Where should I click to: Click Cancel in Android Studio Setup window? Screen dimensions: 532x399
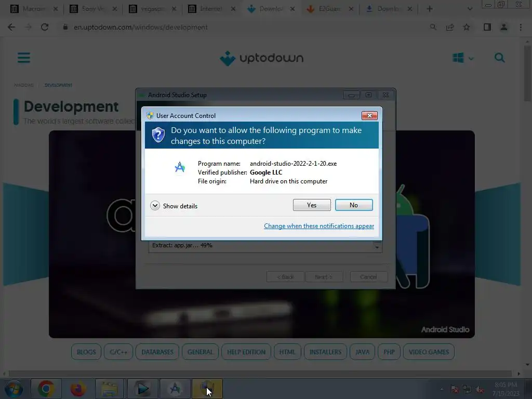coord(368,277)
